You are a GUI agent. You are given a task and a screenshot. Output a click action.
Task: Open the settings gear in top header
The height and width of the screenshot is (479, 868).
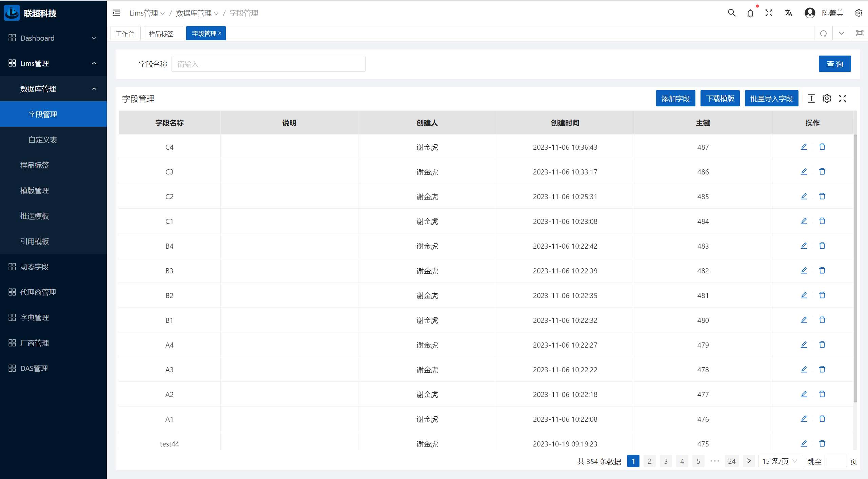click(x=859, y=13)
